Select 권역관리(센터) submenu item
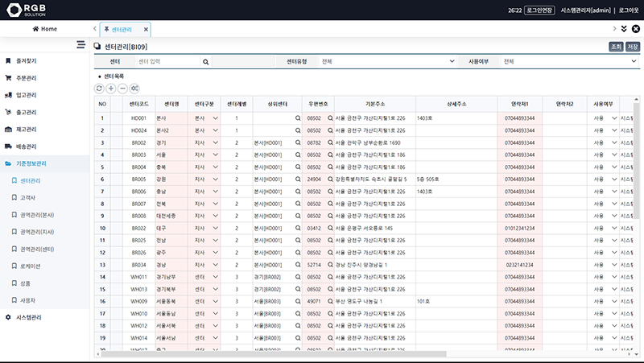The image size is (644, 363). [x=37, y=250]
